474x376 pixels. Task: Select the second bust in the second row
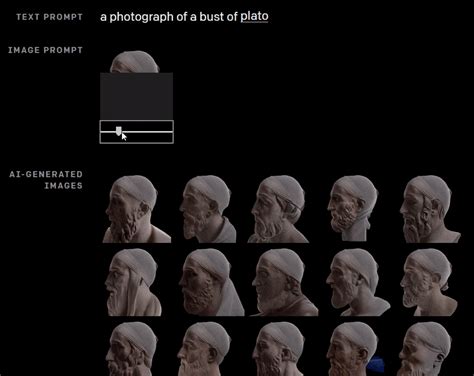point(211,282)
